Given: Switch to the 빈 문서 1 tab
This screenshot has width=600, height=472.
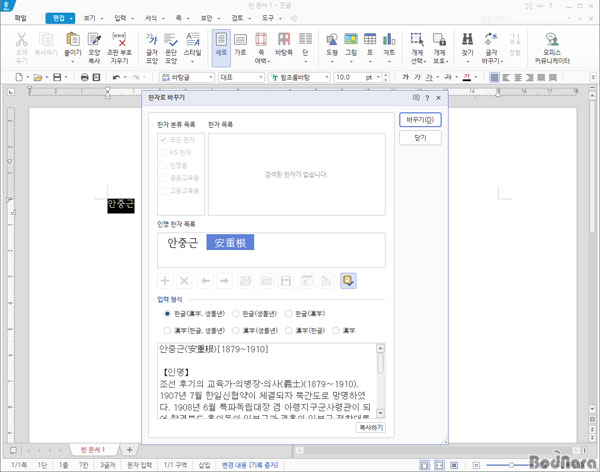Looking at the screenshot, I should click(x=93, y=450).
